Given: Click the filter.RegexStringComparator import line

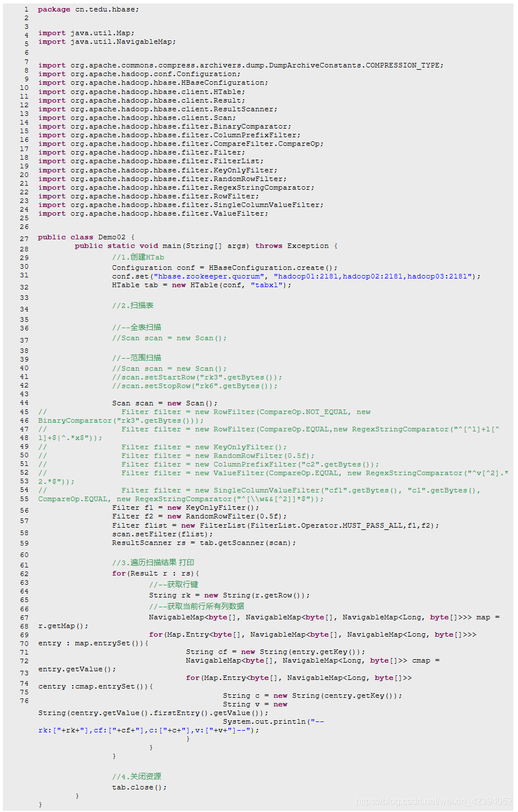Looking at the screenshot, I should (x=177, y=187).
